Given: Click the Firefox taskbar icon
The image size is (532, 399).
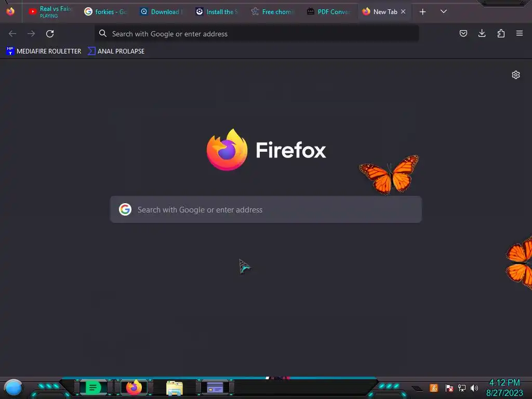Looking at the screenshot, I should pos(134,388).
